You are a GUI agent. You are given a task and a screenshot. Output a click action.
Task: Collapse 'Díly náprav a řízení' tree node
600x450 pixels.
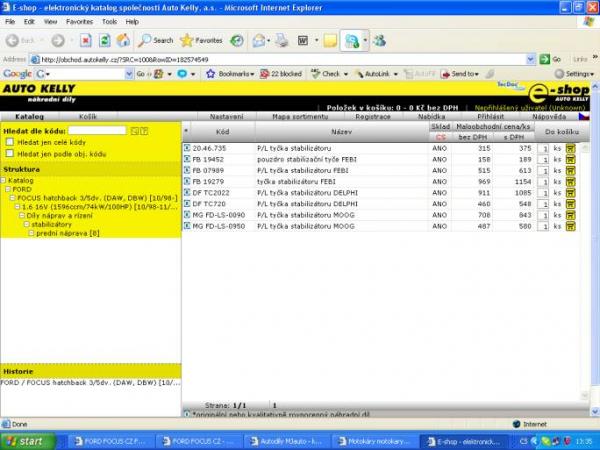pyautogui.click(x=22, y=215)
